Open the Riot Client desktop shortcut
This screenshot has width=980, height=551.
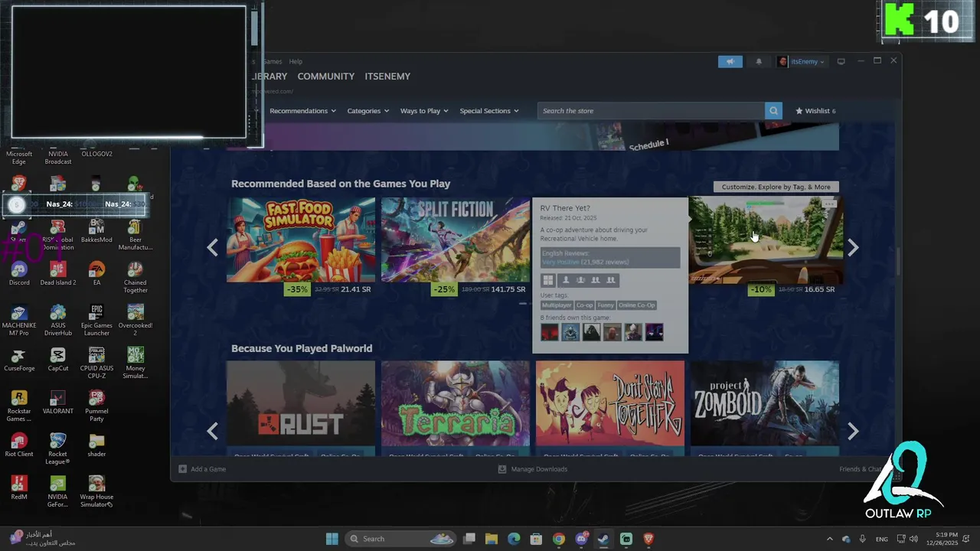coord(19,445)
